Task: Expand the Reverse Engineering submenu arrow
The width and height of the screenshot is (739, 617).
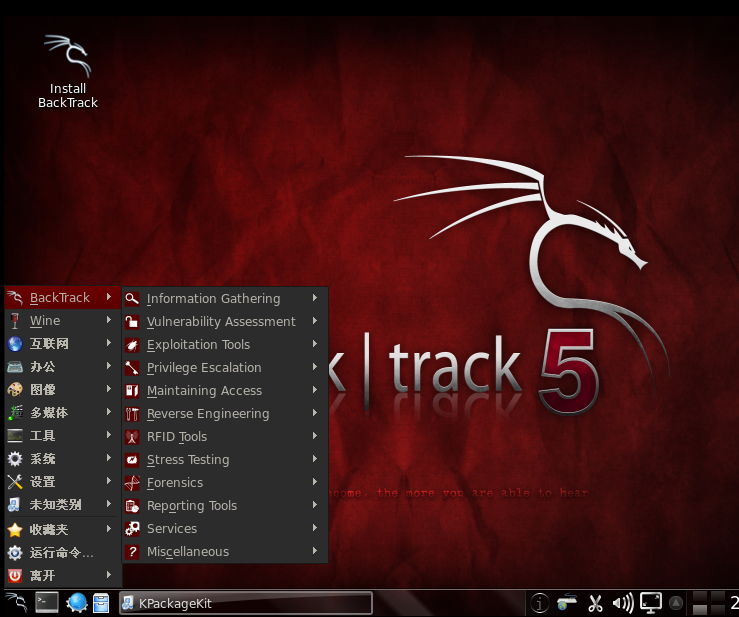Action: (315, 413)
